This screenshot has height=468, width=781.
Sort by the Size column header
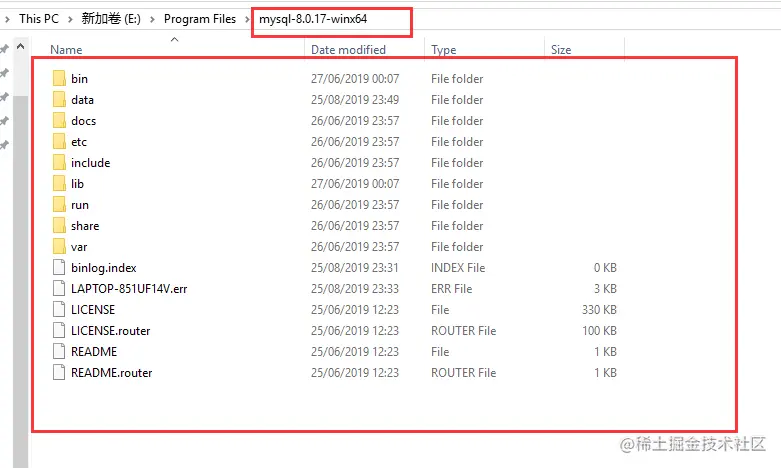coord(561,50)
